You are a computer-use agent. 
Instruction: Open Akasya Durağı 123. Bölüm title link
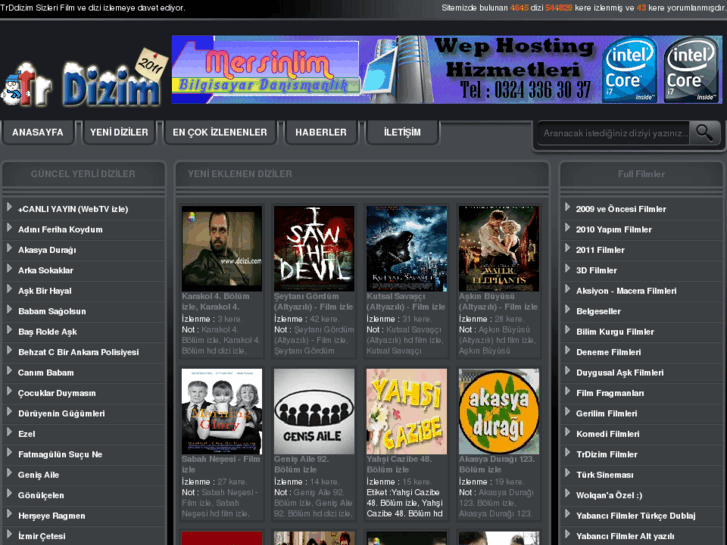click(497, 464)
